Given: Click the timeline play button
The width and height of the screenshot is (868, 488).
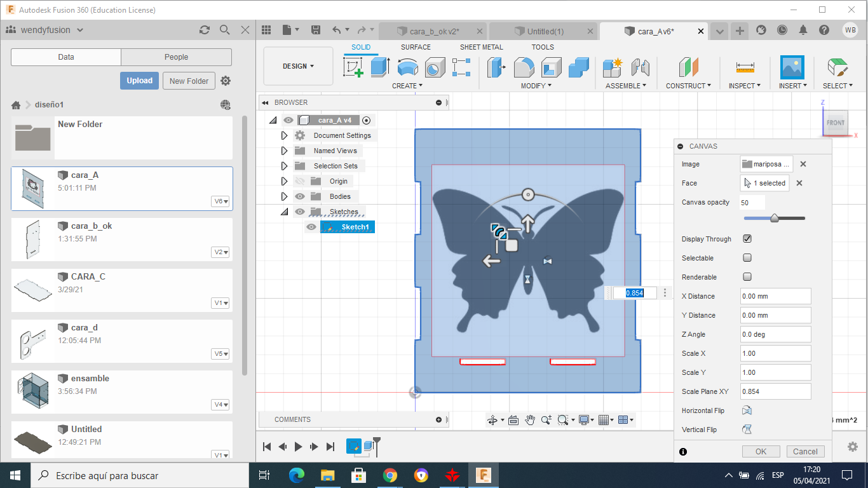Looking at the screenshot, I should click(x=299, y=447).
